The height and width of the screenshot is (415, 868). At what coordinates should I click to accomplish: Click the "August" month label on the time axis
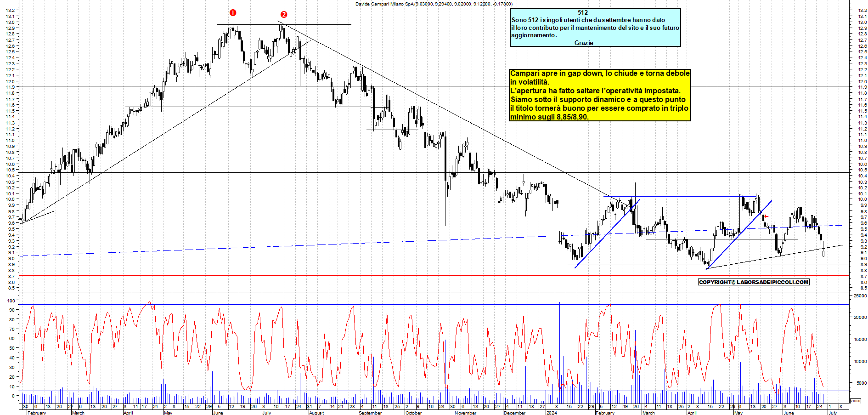[316, 413]
